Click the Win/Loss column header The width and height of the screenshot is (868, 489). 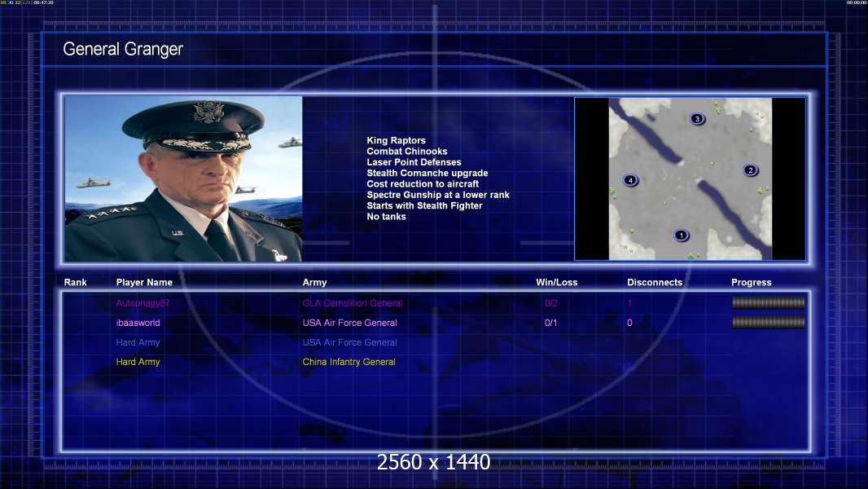point(556,283)
